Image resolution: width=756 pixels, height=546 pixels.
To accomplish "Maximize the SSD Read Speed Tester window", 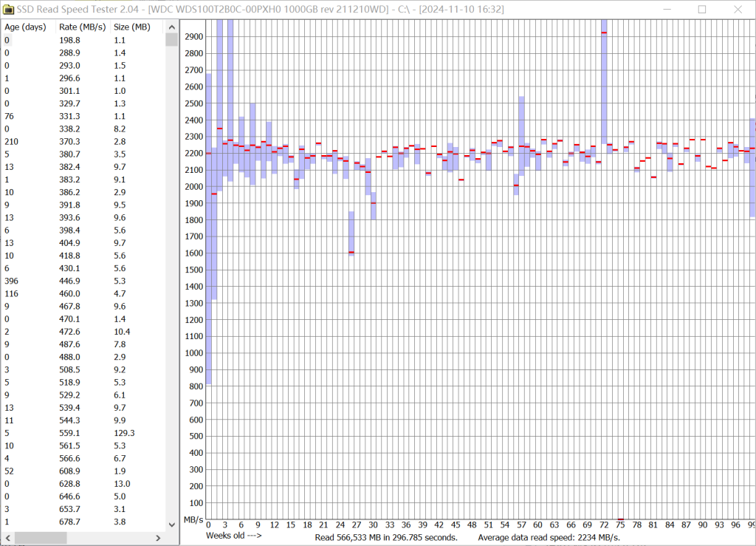I will [x=702, y=9].
